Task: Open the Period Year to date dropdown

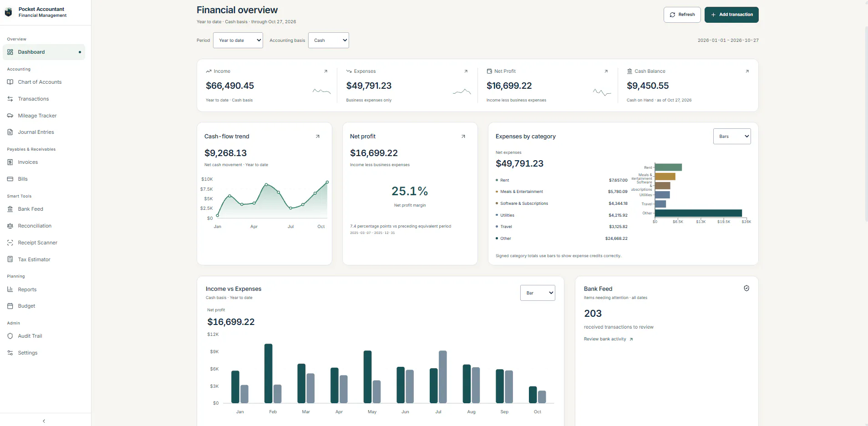Action: click(238, 40)
